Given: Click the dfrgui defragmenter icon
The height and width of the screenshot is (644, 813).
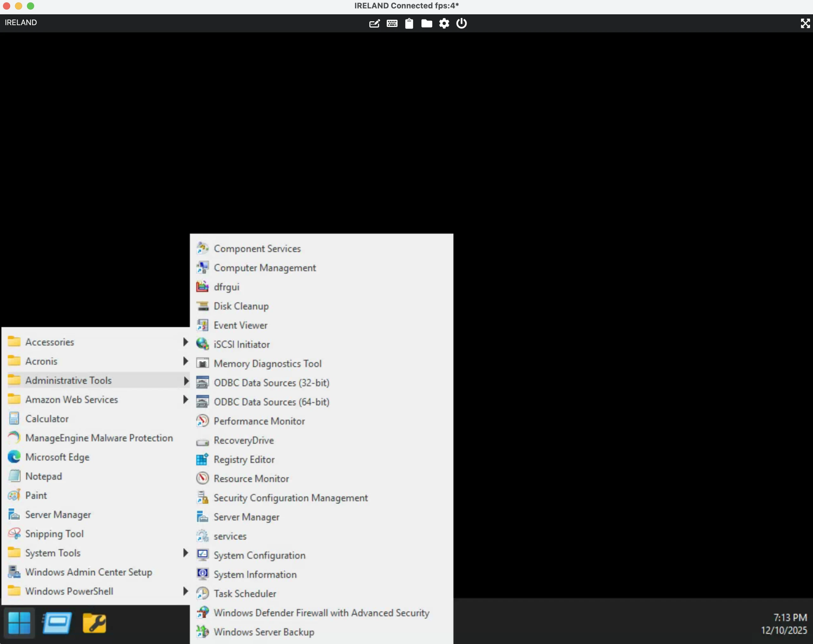Looking at the screenshot, I should pos(203,287).
